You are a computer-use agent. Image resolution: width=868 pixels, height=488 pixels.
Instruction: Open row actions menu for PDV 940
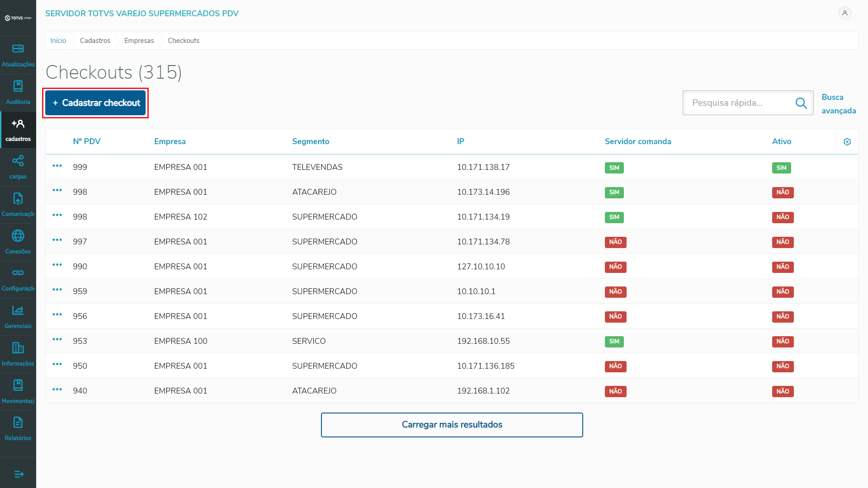pyautogui.click(x=57, y=389)
